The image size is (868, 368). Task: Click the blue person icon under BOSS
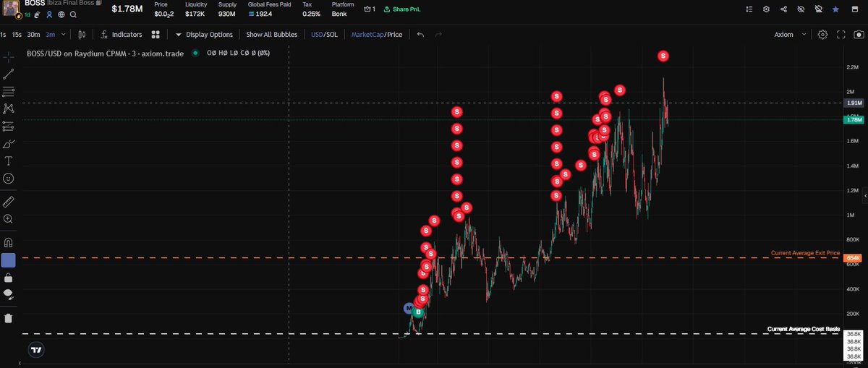coord(50,14)
